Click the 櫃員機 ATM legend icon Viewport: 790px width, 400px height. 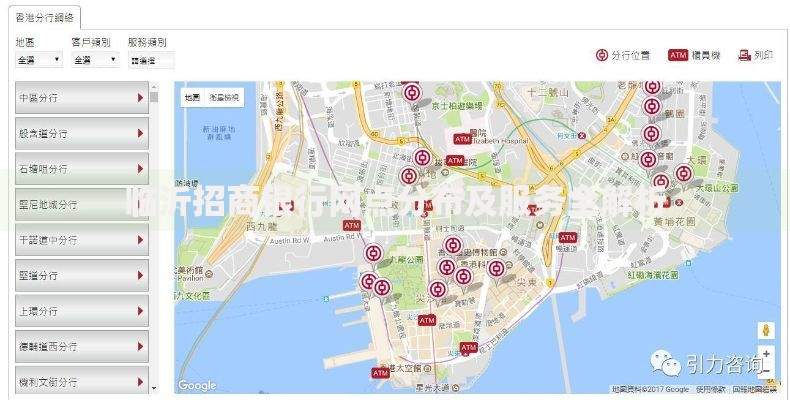[x=678, y=55]
